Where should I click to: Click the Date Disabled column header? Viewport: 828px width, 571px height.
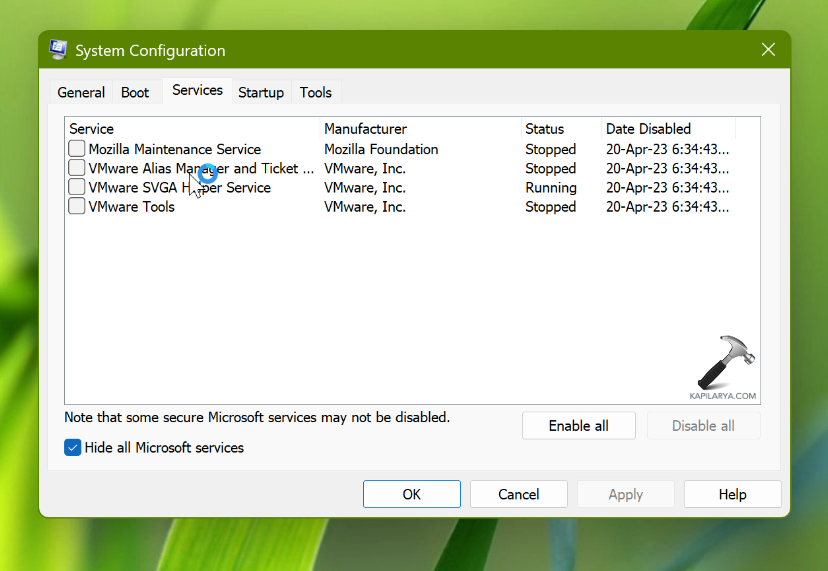click(667, 129)
